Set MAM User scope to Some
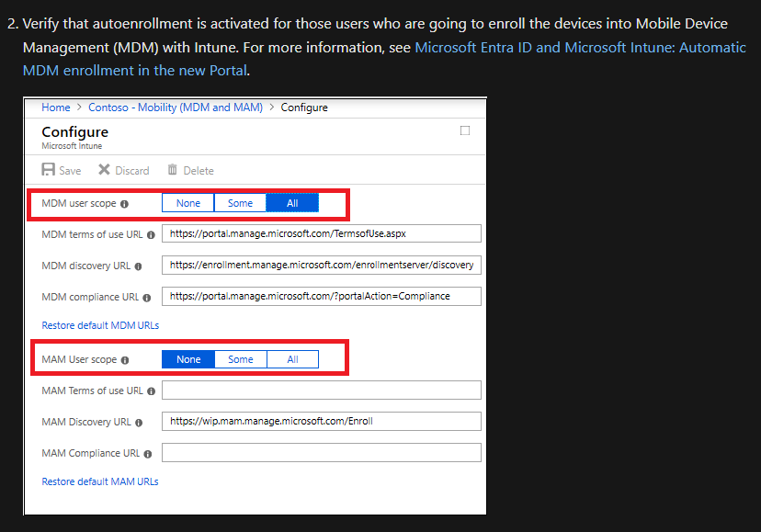The width and height of the screenshot is (761, 532). click(241, 359)
